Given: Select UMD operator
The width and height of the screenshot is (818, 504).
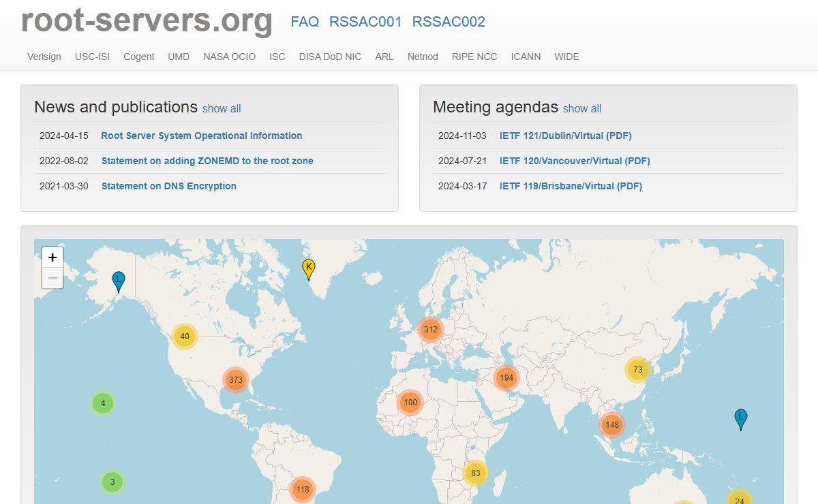Looking at the screenshot, I should pyautogui.click(x=179, y=57).
